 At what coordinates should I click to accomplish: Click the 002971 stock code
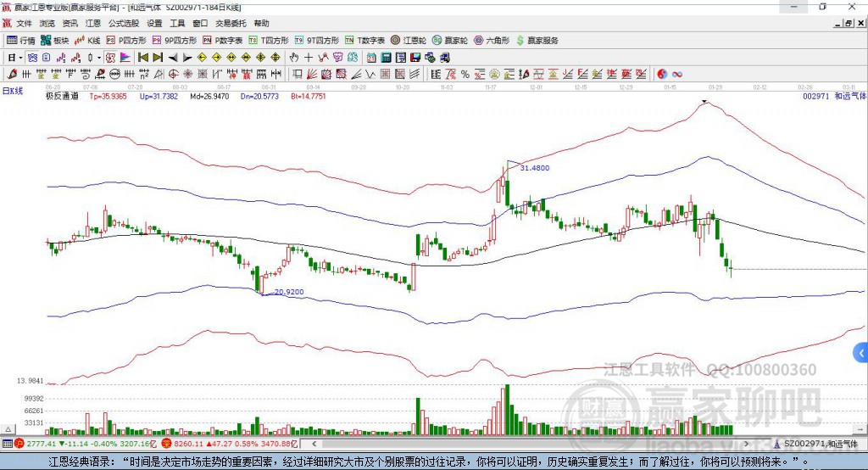816,96
